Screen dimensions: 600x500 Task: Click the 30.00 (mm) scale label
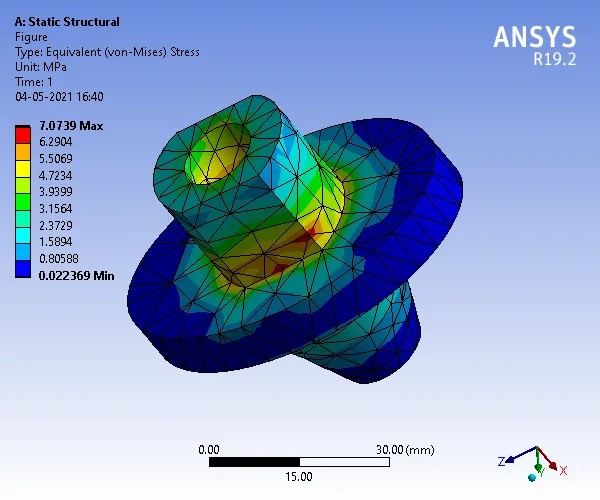[405, 450]
